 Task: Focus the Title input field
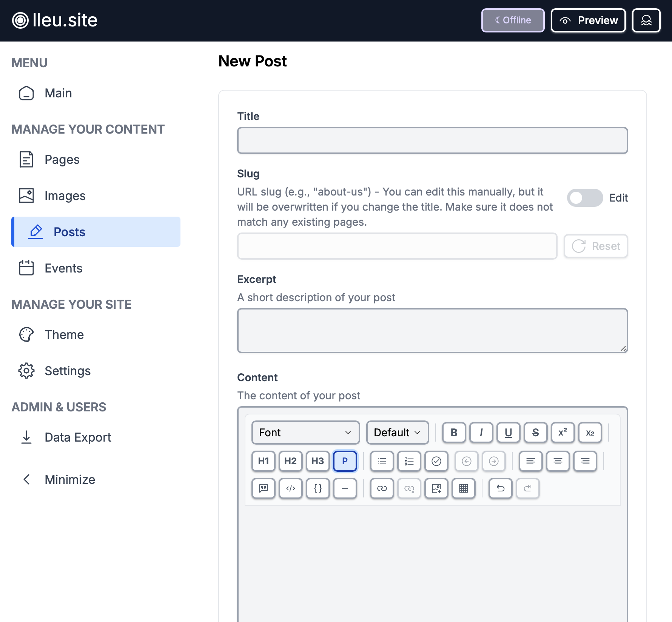432,140
